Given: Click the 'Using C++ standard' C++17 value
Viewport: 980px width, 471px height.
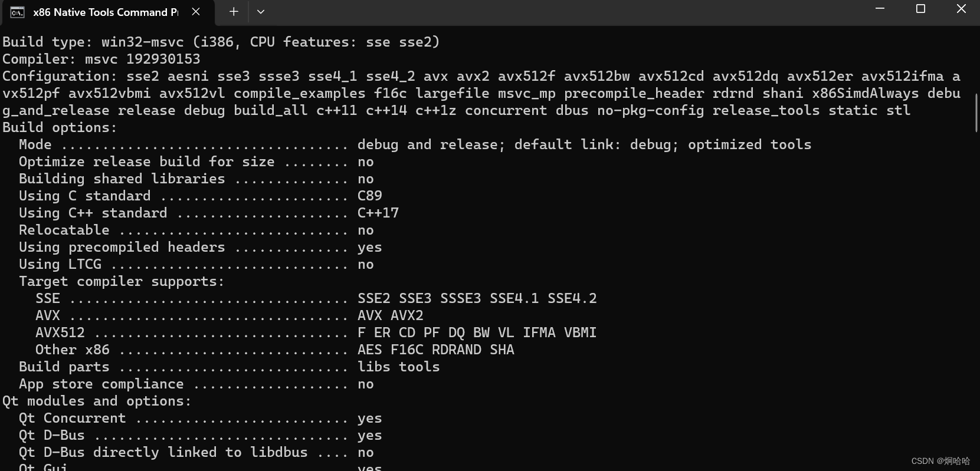Looking at the screenshot, I should (x=378, y=213).
